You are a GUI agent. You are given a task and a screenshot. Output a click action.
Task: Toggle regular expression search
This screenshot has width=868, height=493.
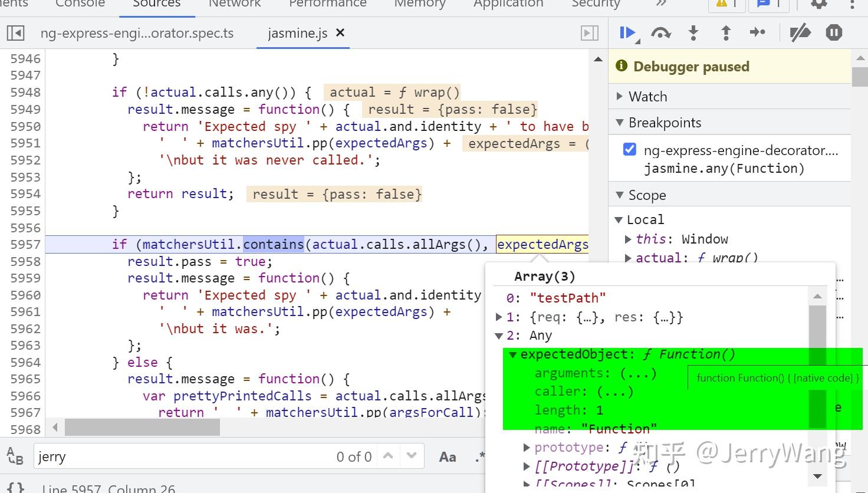coord(479,457)
